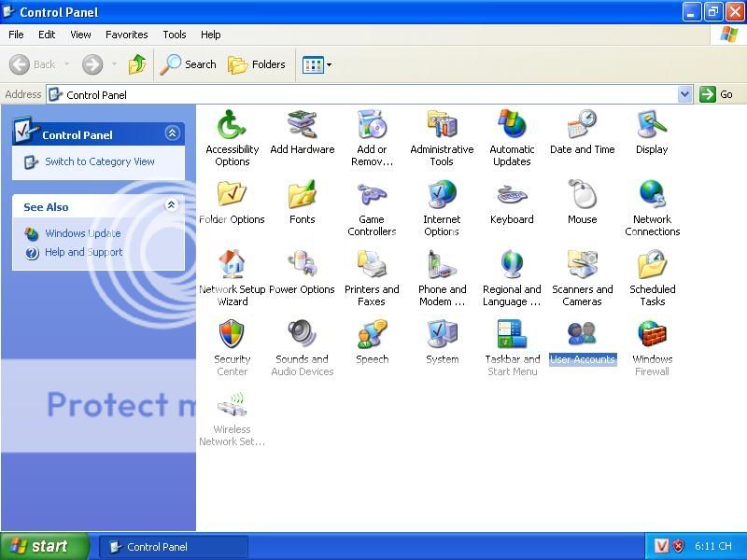The image size is (747, 560).
Task: Collapse the Control Panel task pane
Action: pos(172,133)
